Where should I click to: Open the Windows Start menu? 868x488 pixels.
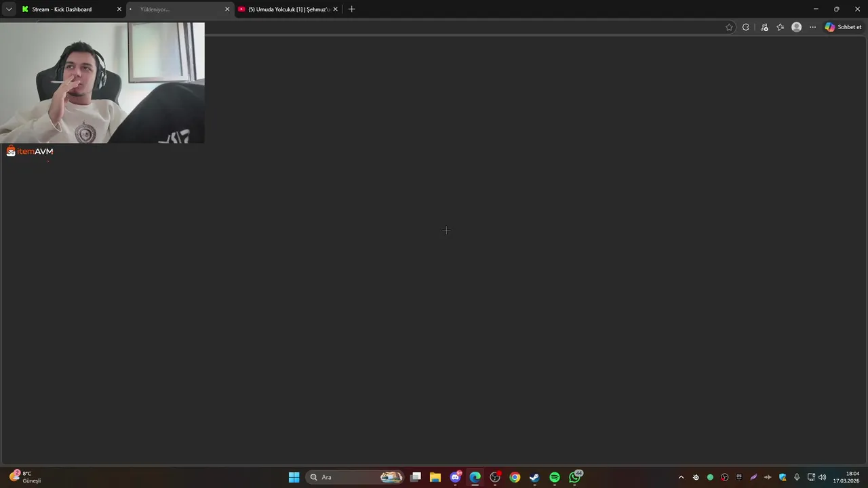pyautogui.click(x=294, y=477)
